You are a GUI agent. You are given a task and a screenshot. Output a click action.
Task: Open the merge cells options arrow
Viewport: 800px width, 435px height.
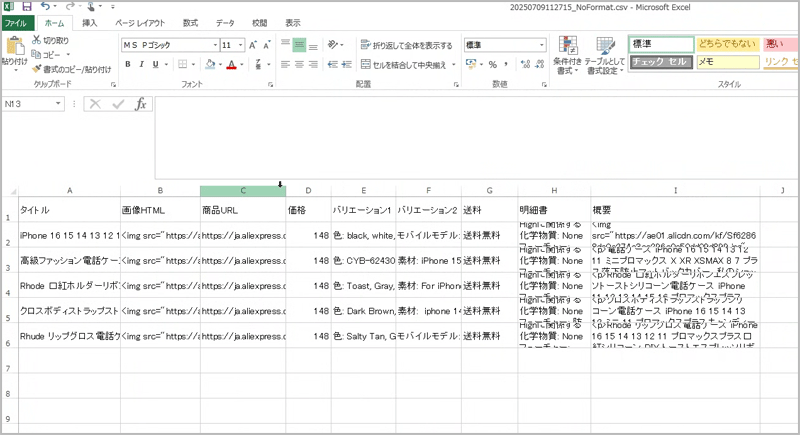point(453,65)
